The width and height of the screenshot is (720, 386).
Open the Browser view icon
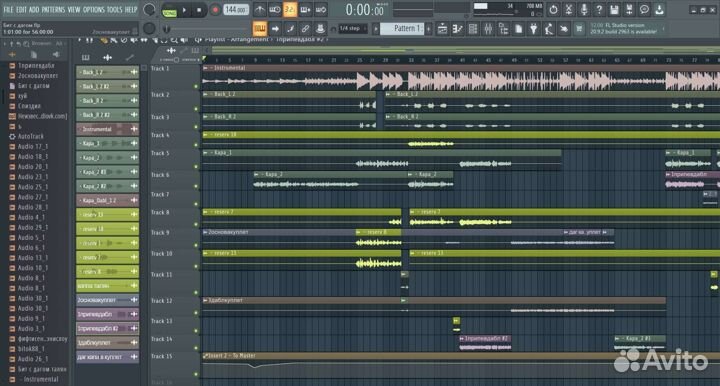click(503, 29)
